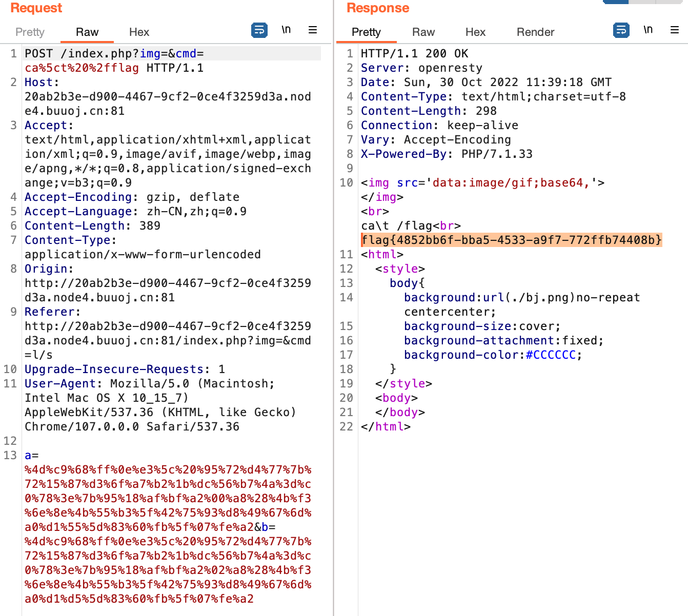This screenshot has height=616, width=688.
Task: Click the background:url(./bj.png) CSS line
Action: pos(522,297)
